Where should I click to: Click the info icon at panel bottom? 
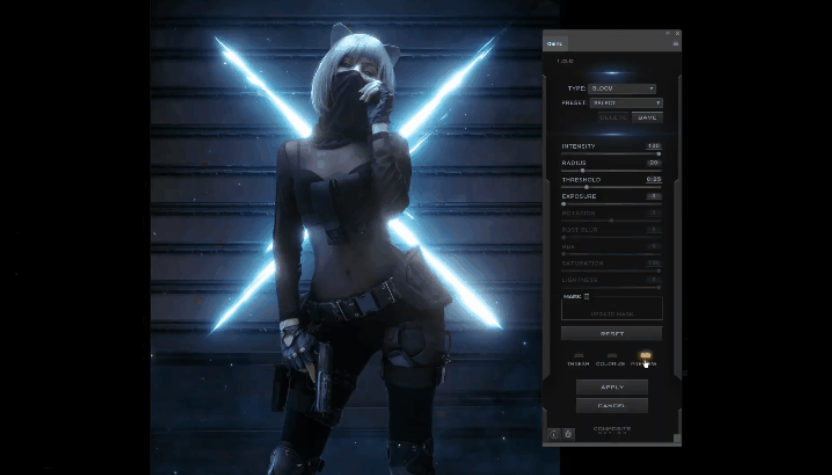(553, 433)
